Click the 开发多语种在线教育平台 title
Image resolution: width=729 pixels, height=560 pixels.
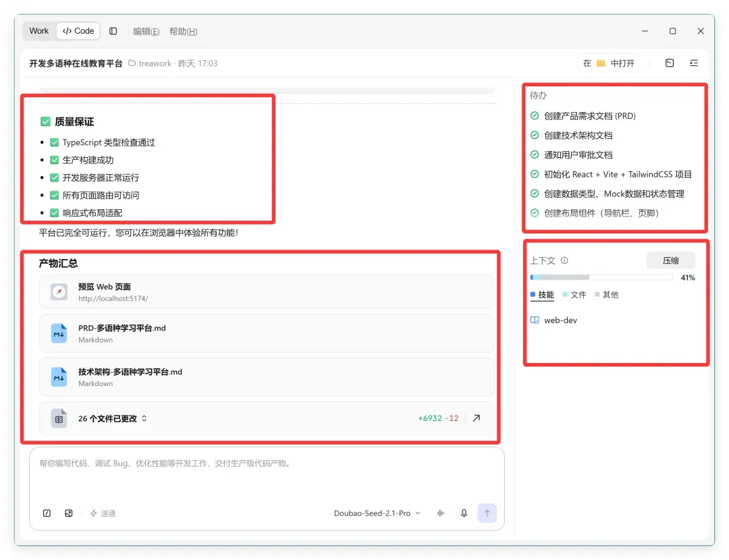point(76,63)
